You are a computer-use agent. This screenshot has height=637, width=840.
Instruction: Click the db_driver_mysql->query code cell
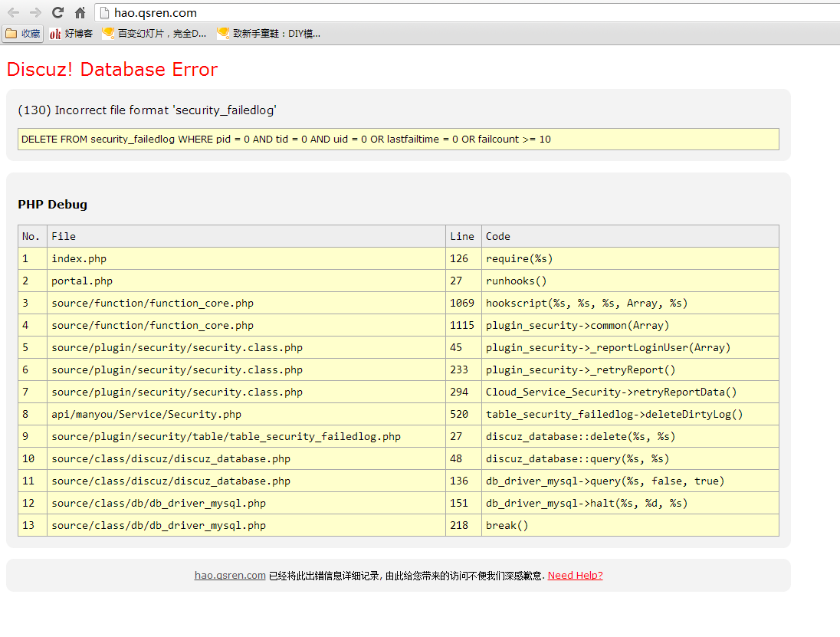click(x=630, y=481)
